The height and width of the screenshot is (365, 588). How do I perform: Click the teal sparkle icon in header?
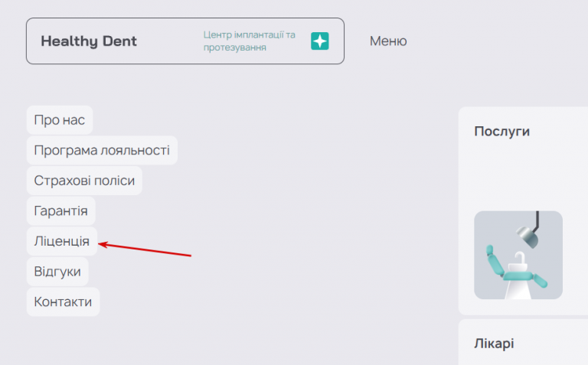click(x=319, y=41)
